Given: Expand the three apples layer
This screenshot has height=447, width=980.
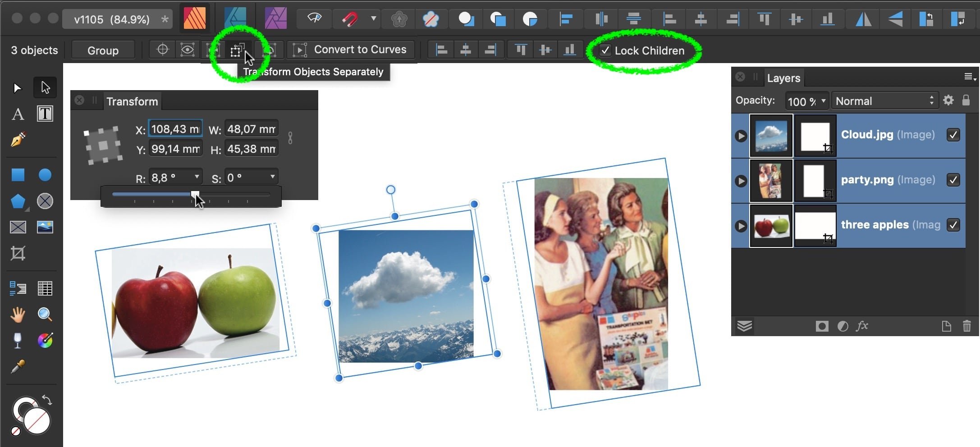Looking at the screenshot, I should 741,226.
